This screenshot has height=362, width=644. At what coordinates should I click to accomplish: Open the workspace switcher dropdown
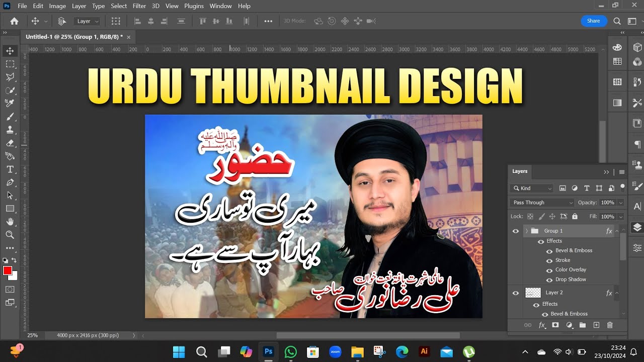click(x=632, y=21)
